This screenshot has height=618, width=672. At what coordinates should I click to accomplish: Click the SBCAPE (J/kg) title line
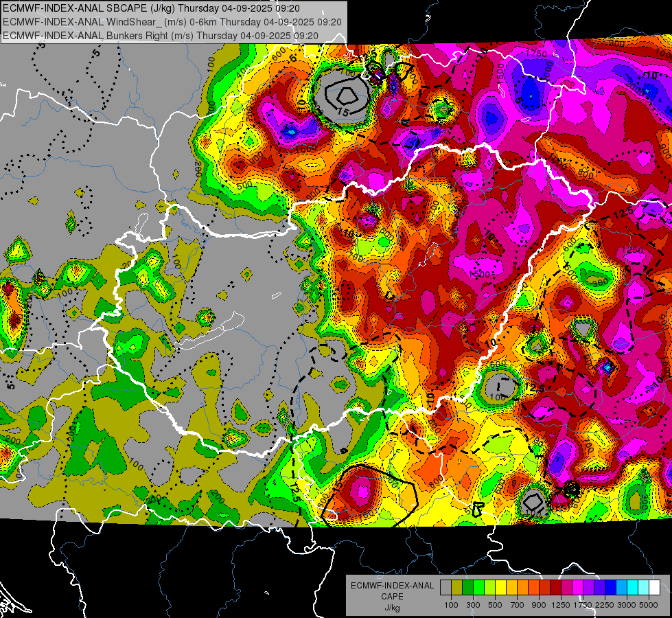point(151,8)
